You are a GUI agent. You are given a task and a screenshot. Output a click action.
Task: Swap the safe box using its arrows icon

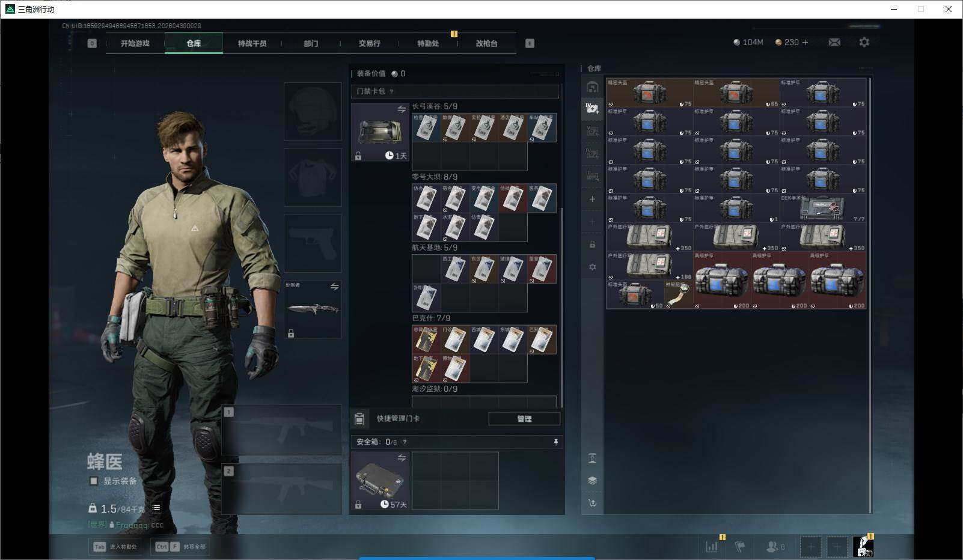tap(402, 458)
